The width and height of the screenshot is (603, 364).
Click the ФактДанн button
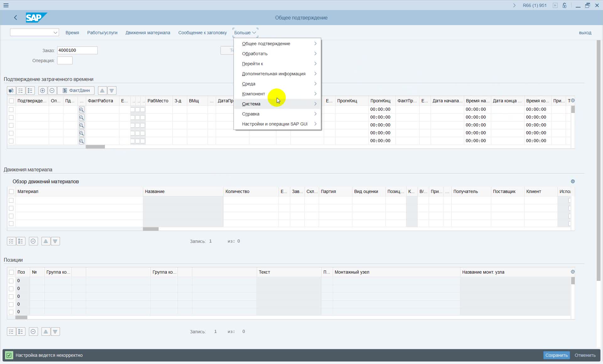76,90
